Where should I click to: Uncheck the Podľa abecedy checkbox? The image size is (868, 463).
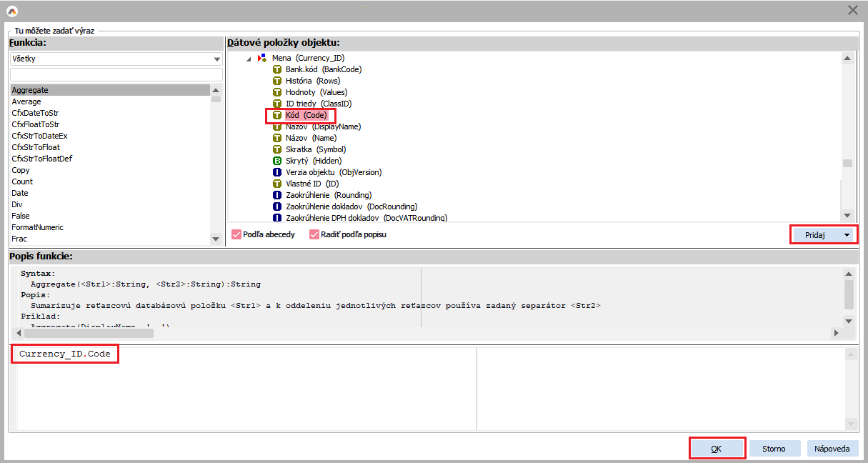point(236,234)
